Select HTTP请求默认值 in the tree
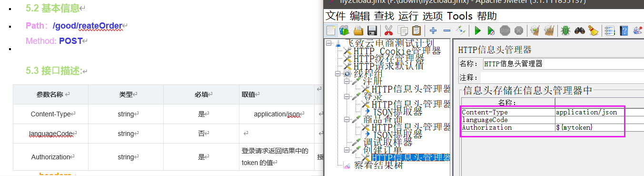Viewport: 644px width, 176px height. point(388,66)
